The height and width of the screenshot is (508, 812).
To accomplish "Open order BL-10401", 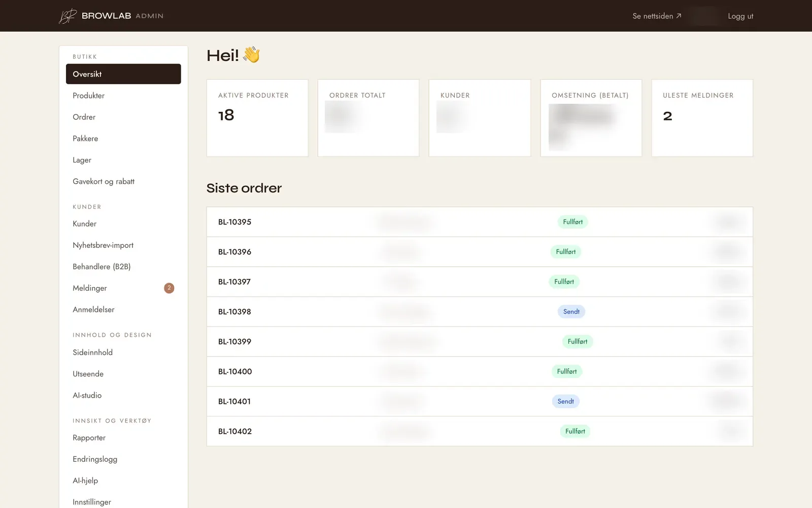I will click(x=480, y=402).
